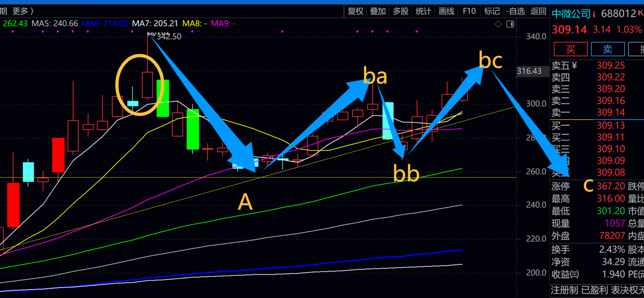Toggle the side panel layout icon
The height and width of the screenshot is (298, 644).
click(x=510, y=24)
